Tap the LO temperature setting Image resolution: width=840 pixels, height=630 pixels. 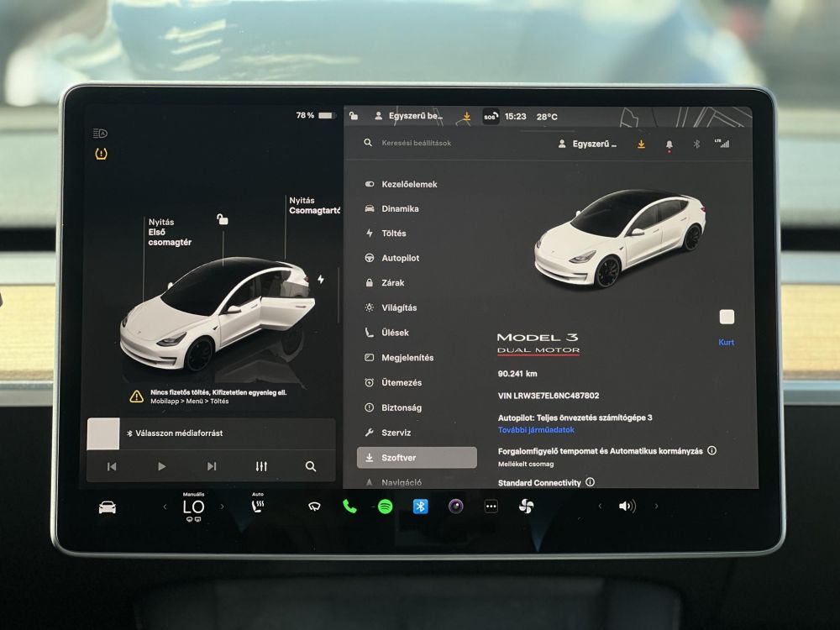[x=193, y=507]
